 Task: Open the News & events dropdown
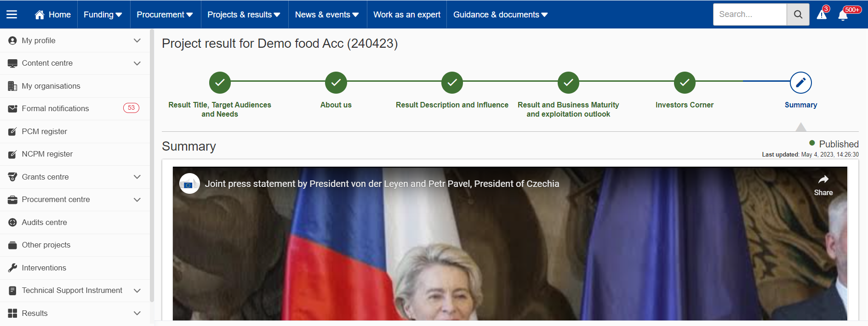coord(327,15)
